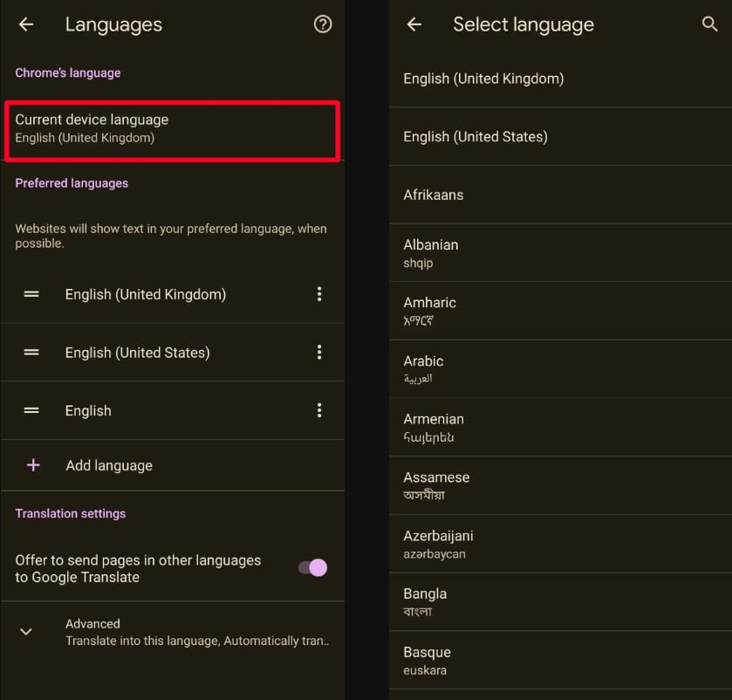Open the help icon on the Languages screen
This screenshot has width=732, height=700.
tap(322, 24)
